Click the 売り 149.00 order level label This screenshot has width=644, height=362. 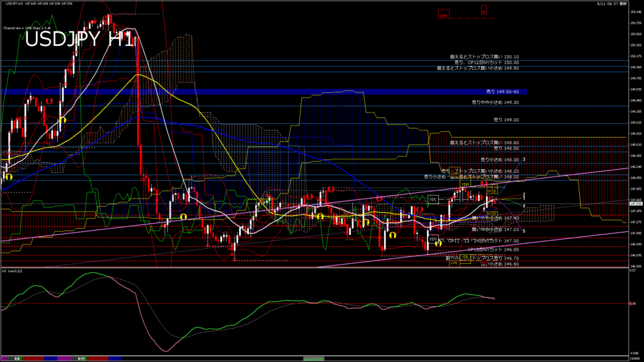[506, 119]
